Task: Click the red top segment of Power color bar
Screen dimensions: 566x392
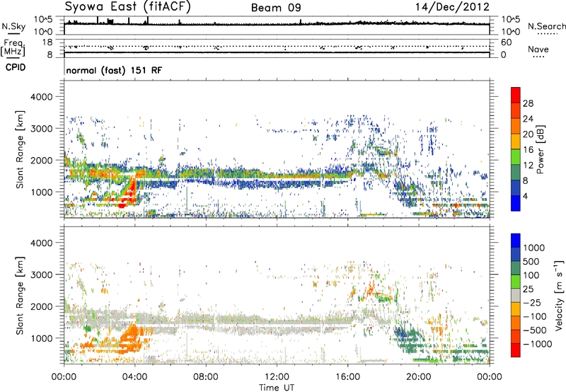Action: tap(516, 95)
